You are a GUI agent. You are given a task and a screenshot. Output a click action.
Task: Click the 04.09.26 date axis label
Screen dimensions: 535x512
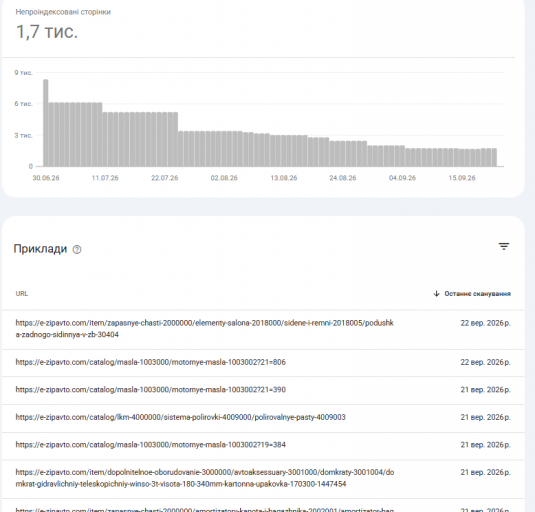[402, 178]
